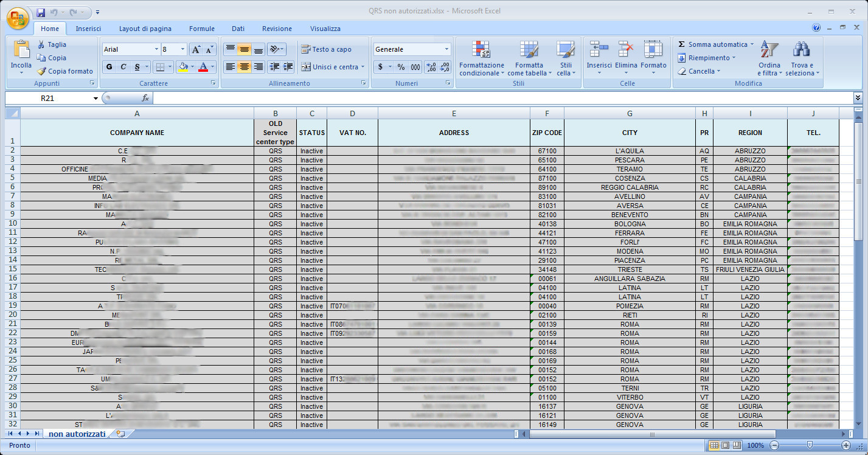Click increase indent icon
868x455 pixels.
[x=288, y=67]
